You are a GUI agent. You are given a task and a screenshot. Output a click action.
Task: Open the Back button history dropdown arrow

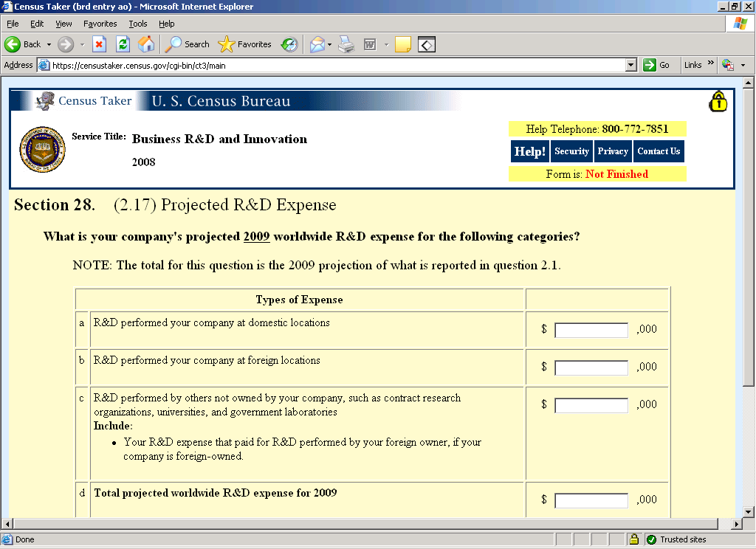pos(49,44)
